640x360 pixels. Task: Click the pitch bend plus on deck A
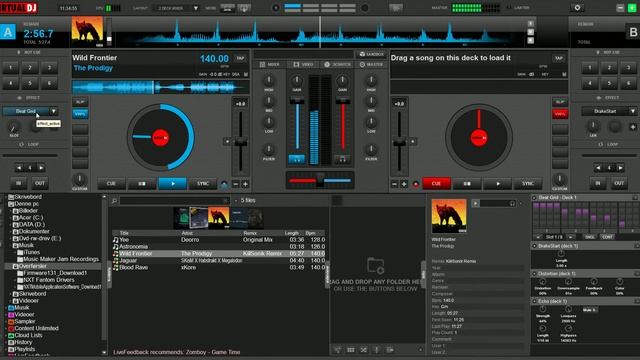[245, 184]
